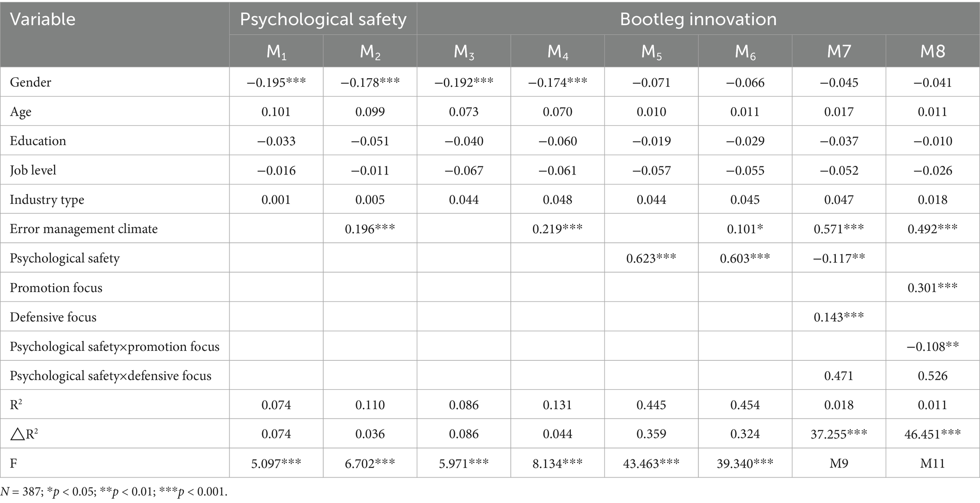Click the M8 column header

click(932, 51)
